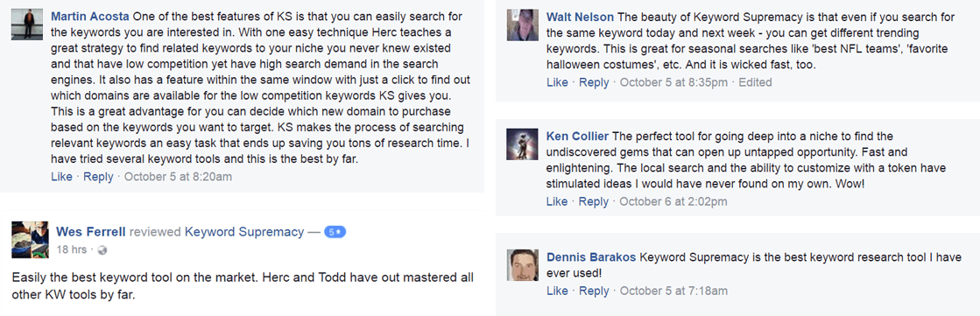
Task: Open Dennis Barakos's profile photo
Action: tap(523, 265)
